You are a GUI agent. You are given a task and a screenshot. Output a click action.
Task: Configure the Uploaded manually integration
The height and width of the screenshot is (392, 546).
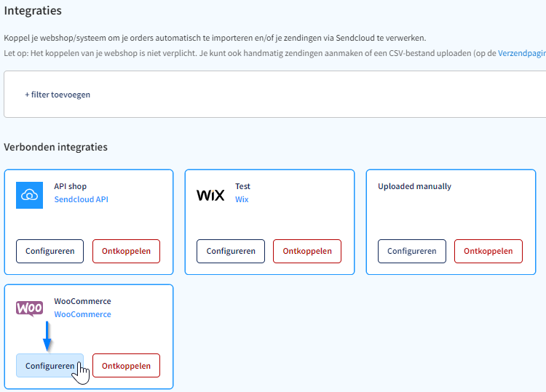click(x=412, y=251)
